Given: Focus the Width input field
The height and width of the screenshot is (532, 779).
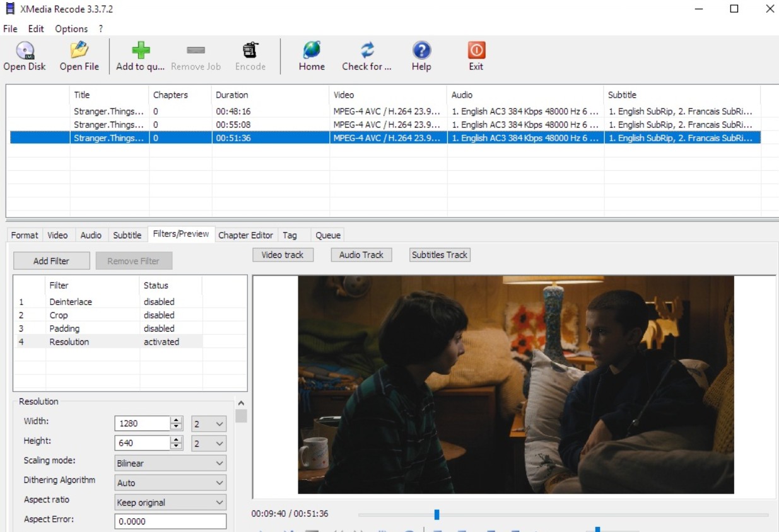Looking at the screenshot, I should click(143, 424).
